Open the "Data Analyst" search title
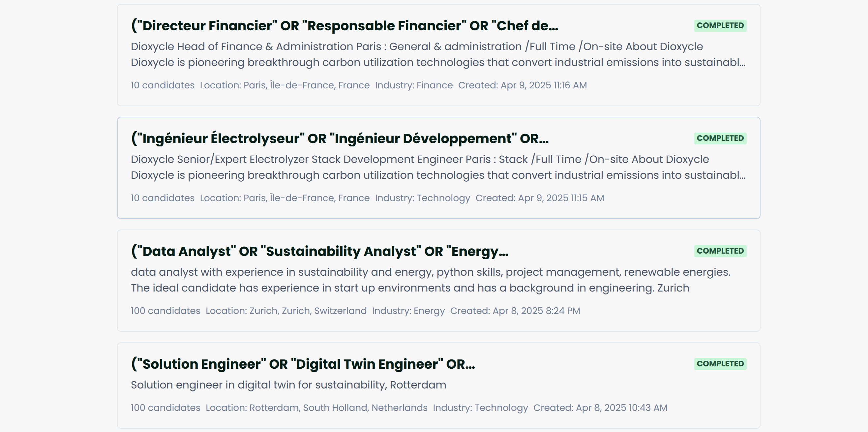The height and width of the screenshot is (432, 868). pyautogui.click(x=319, y=251)
